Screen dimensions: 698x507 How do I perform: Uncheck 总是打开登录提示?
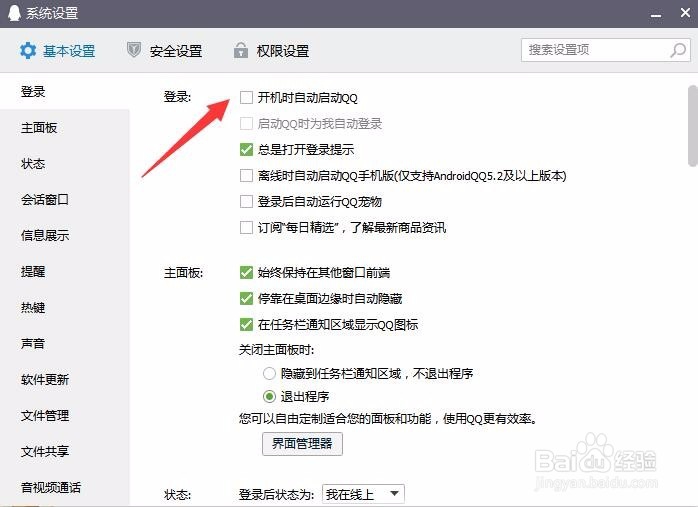pyautogui.click(x=246, y=150)
